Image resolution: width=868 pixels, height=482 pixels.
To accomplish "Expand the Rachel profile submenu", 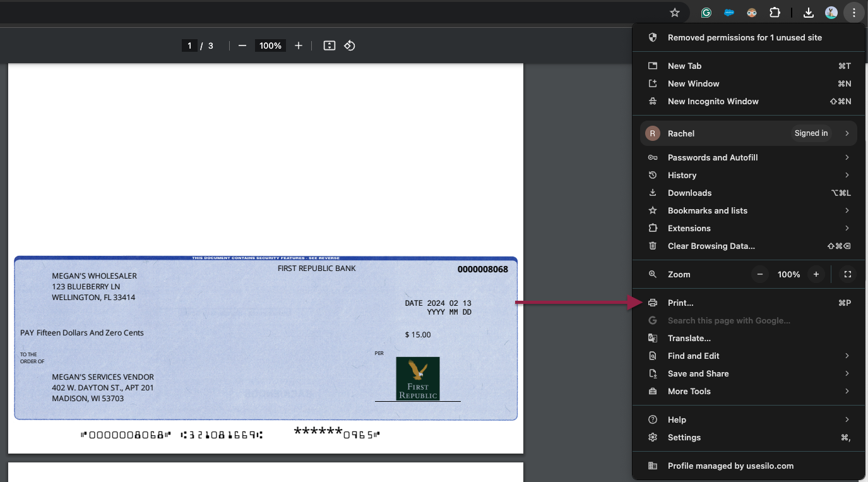I will coord(847,133).
